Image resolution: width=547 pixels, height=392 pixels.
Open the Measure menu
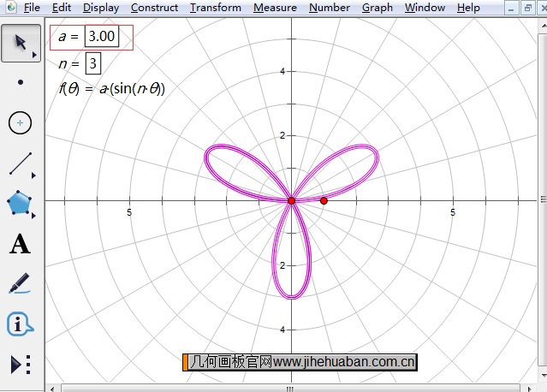coord(275,8)
